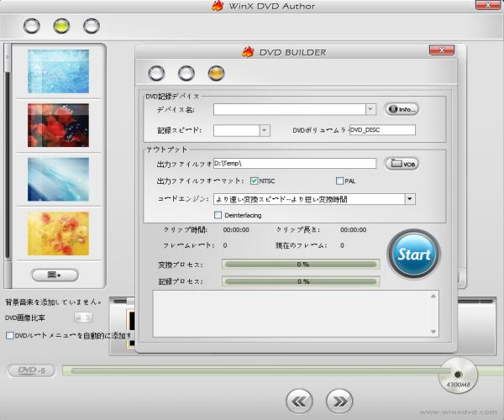
Task: Click the orange third step circle in DVD Builder
Action: click(x=217, y=73)
